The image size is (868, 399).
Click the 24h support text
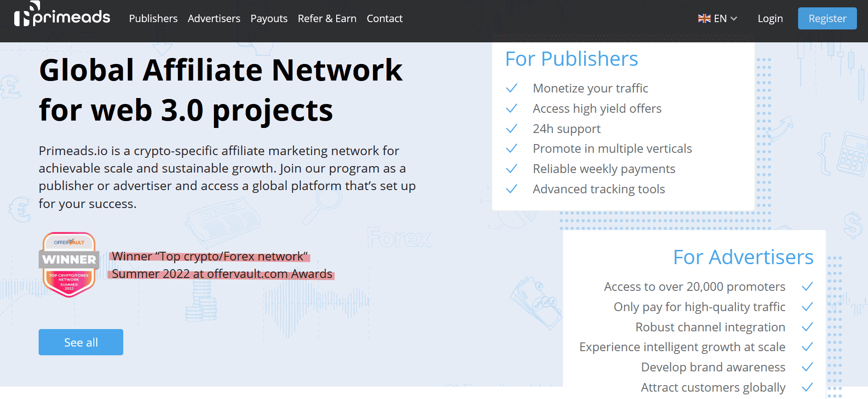[x=567, y=129]
